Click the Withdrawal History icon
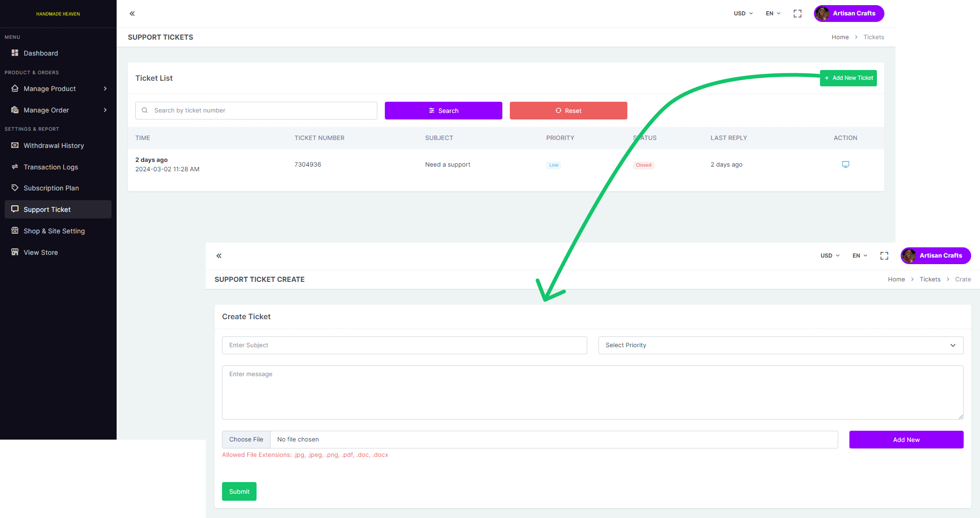The height and width of the screenshot is (518, 980). pyautogui.click(x=15, y=146)
